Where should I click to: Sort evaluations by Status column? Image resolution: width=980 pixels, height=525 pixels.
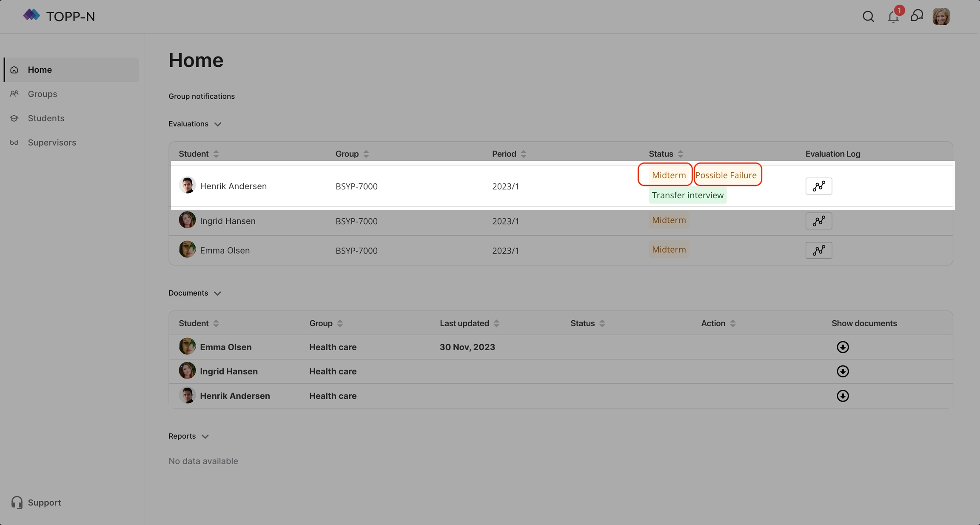680,154
